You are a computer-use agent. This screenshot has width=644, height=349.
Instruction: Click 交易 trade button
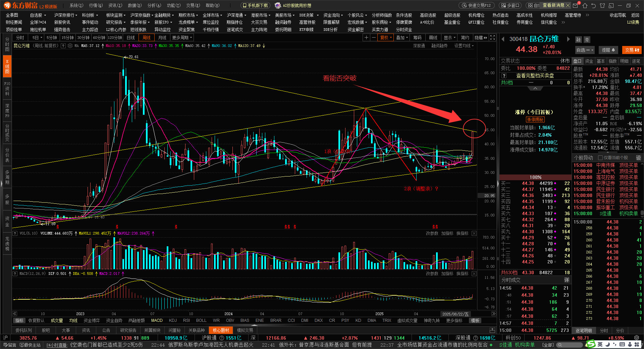(x=632, y=50)
